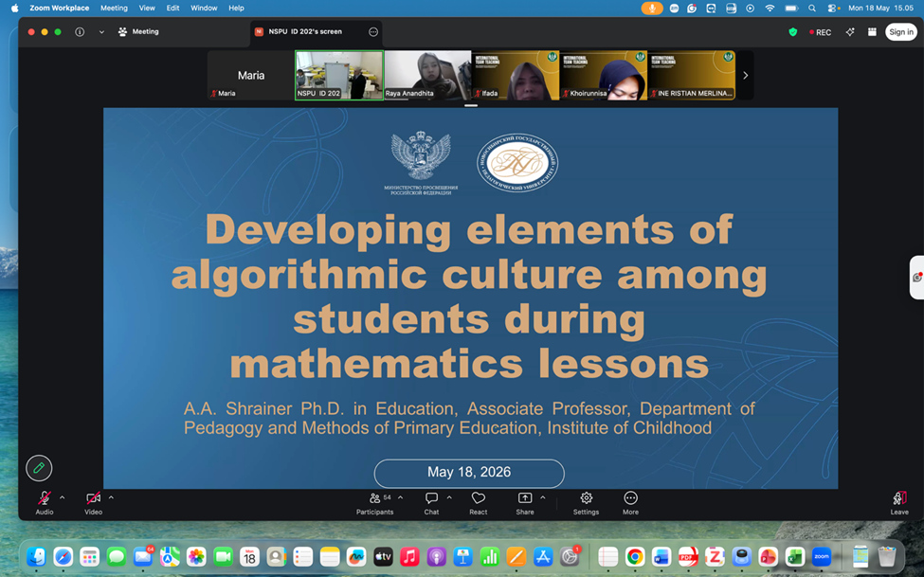Open the menu bar date and time
The image size is (924, 577).
pyautogui.click(x=881, y=9)
